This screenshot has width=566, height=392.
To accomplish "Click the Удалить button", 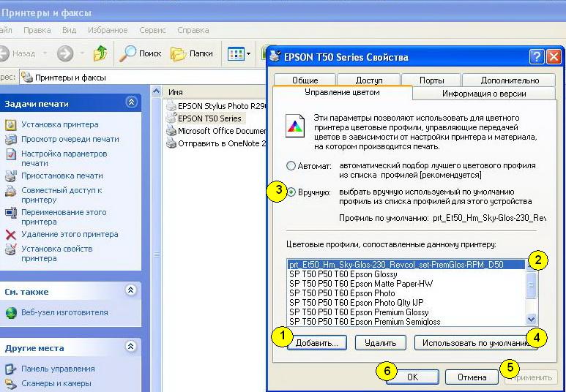I will pyautogui.click(x=381, y=342).
